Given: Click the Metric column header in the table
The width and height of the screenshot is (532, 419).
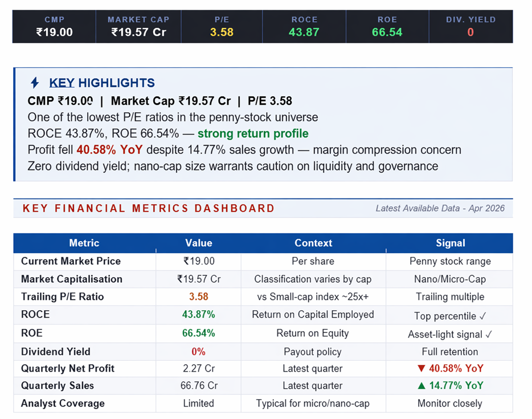Looking at the screenshot, I should (84, 243).
